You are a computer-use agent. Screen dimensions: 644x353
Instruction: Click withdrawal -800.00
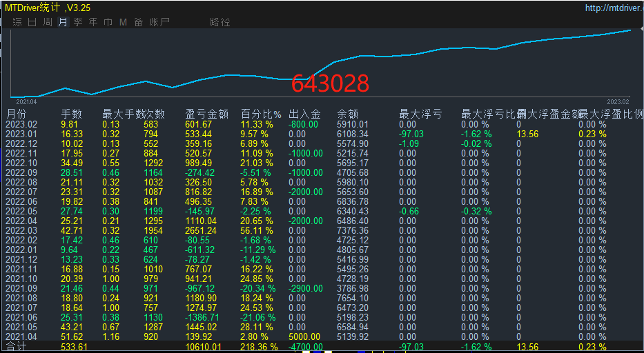pos(303,124)
